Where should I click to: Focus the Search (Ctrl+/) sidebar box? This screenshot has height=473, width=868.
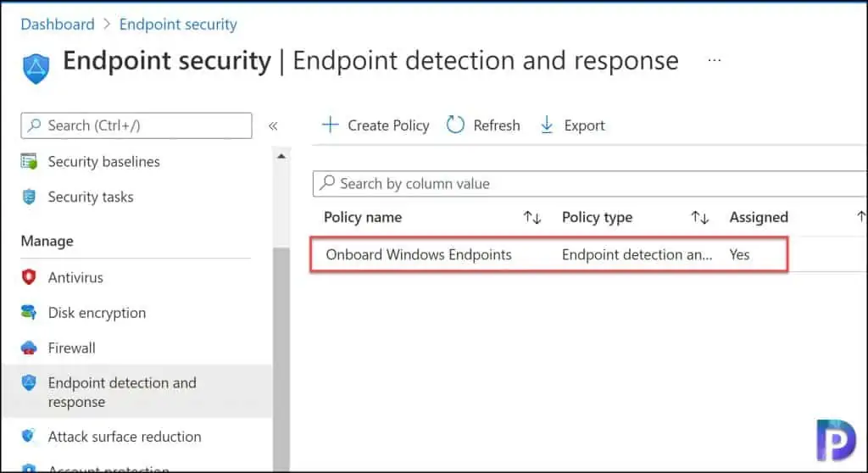click(136, 125)
